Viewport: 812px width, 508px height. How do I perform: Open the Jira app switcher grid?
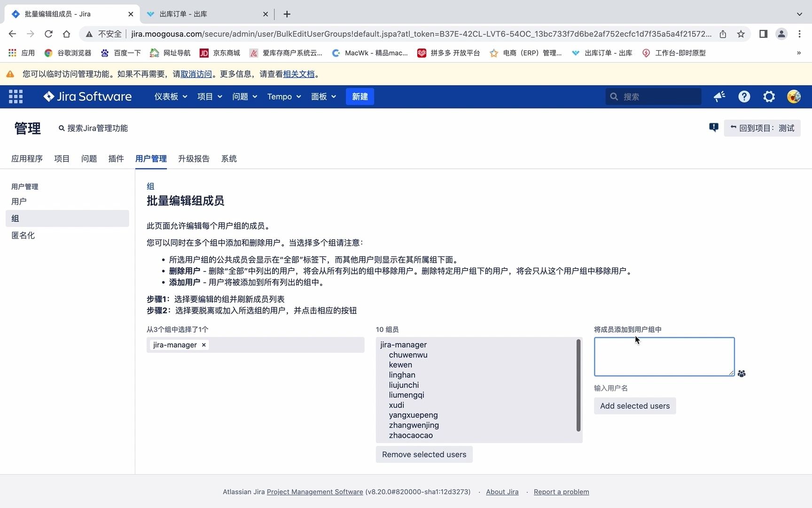pos(16,96)
